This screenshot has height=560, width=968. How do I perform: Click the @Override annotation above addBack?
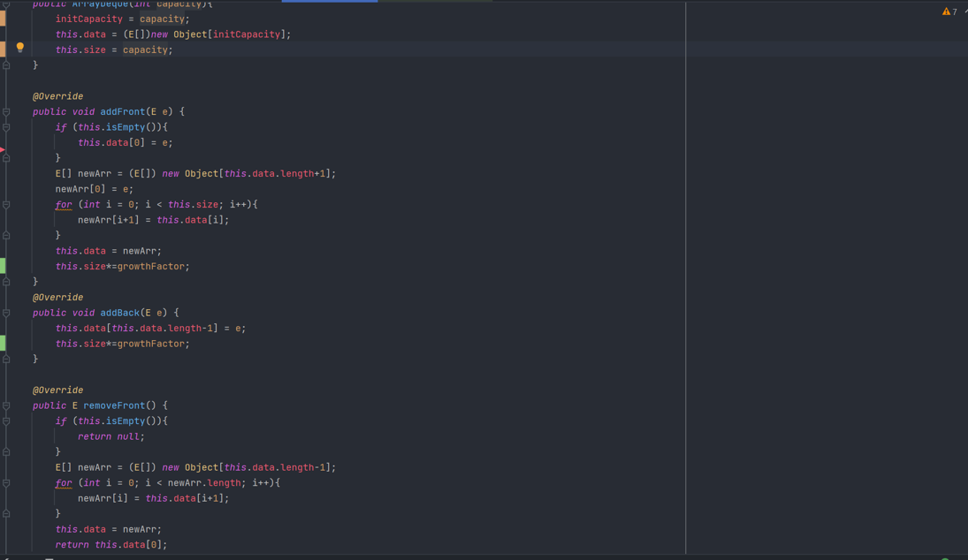(57, 298)
